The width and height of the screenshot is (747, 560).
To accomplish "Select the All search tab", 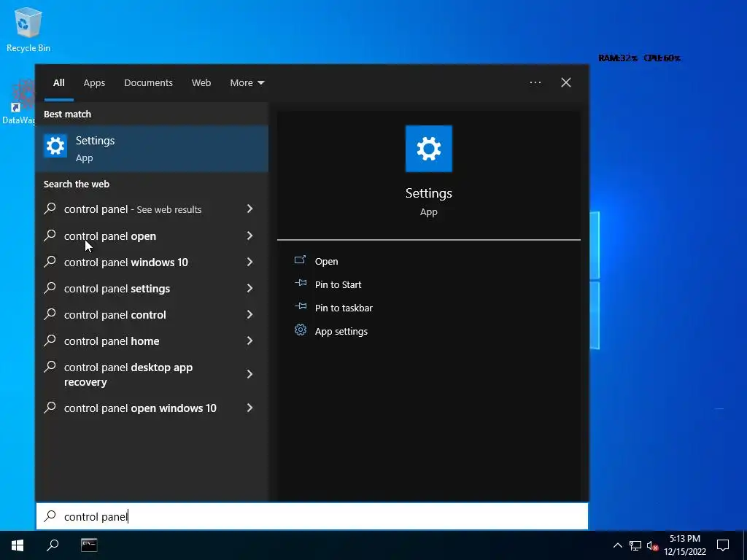I will (x=58, y=83).
